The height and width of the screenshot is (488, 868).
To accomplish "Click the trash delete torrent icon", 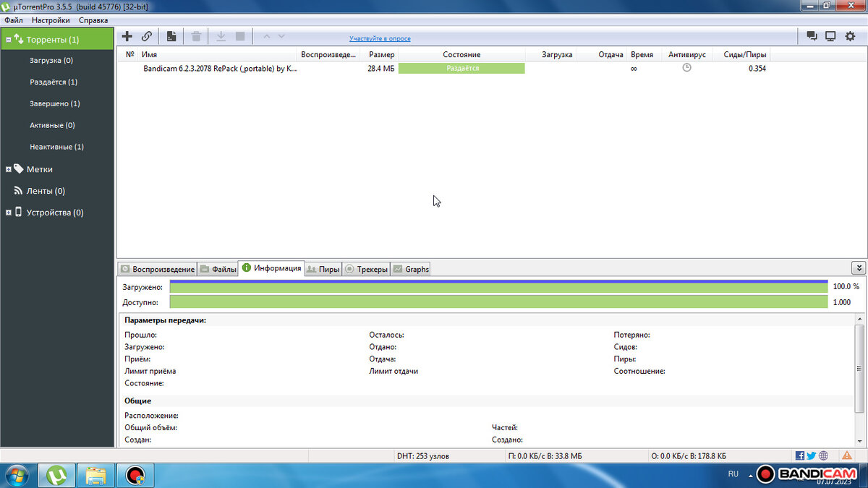I will point(196,36).
